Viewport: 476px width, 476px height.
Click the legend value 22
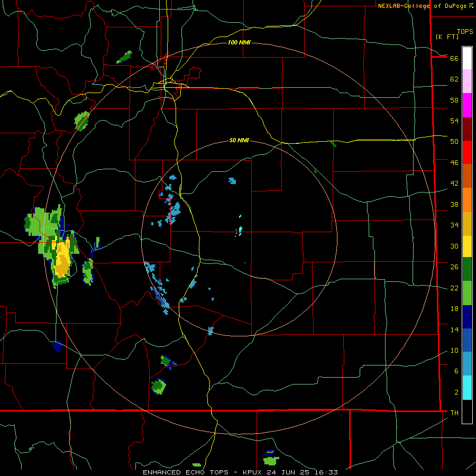(x=454, y=288)
